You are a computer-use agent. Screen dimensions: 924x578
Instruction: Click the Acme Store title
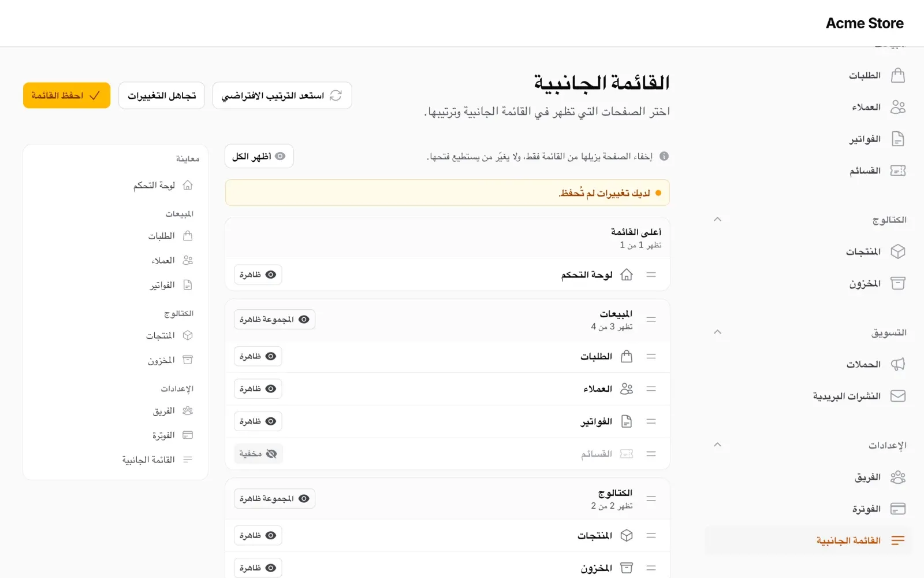(865, 23)
